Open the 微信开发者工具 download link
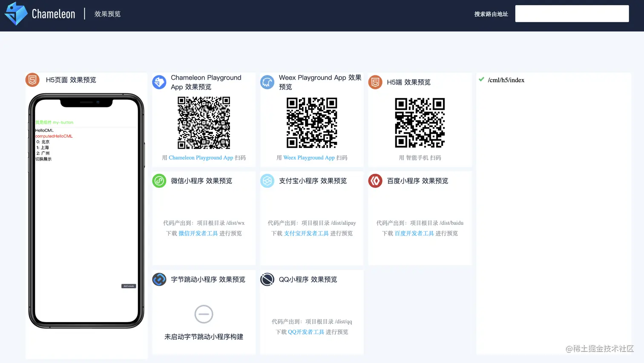 point(198,233)
